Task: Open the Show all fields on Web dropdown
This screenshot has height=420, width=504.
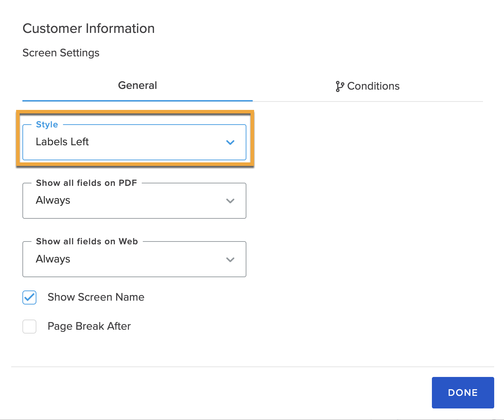Action: pyautogui.click(x=134, y=259)
